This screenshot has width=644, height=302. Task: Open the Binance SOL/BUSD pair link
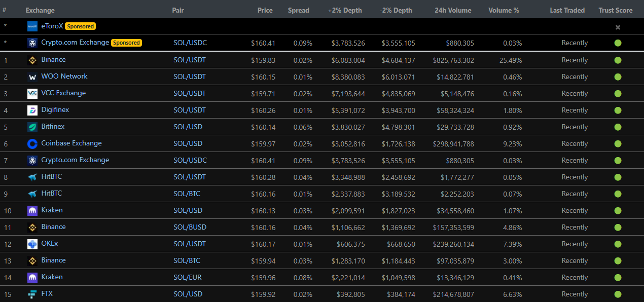point(190,227)
